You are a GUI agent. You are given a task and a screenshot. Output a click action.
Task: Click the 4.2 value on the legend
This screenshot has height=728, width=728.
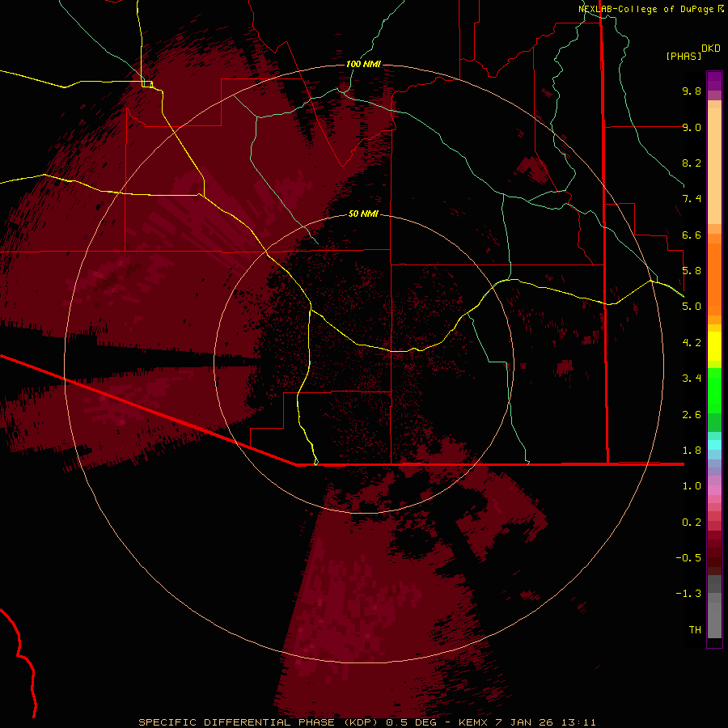point(692,343)
